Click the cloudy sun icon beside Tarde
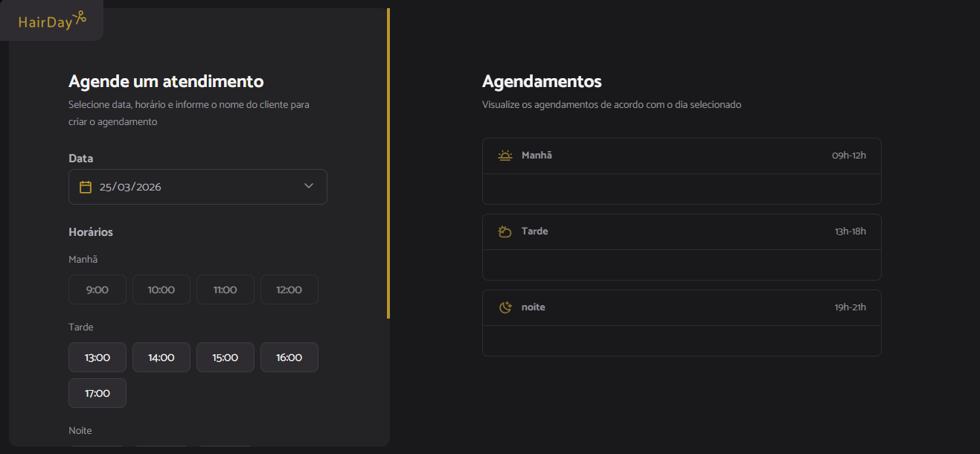Screen dimensions: 980x454 pos(505,231)
